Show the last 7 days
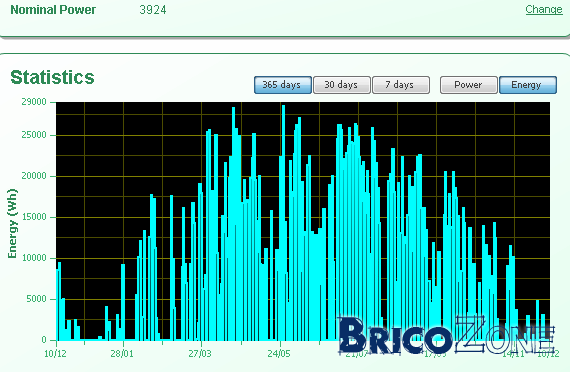This screenshot has width=570, height=372. click(x=401, y=85)
